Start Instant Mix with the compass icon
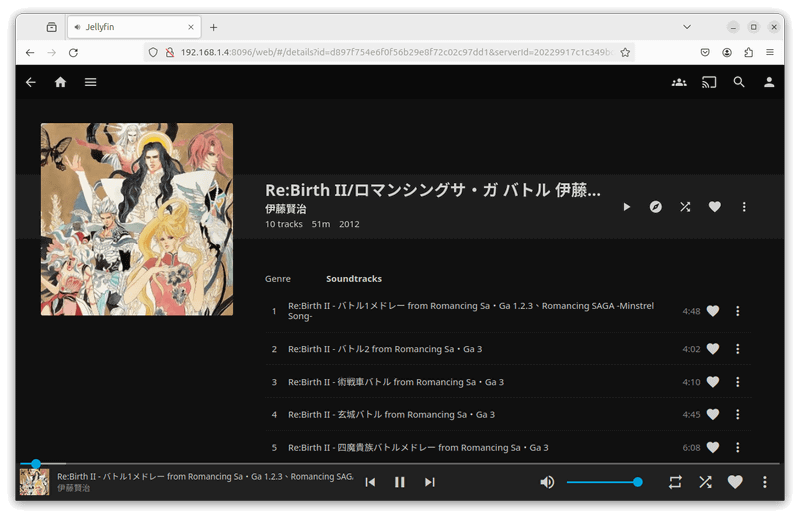 656,207
